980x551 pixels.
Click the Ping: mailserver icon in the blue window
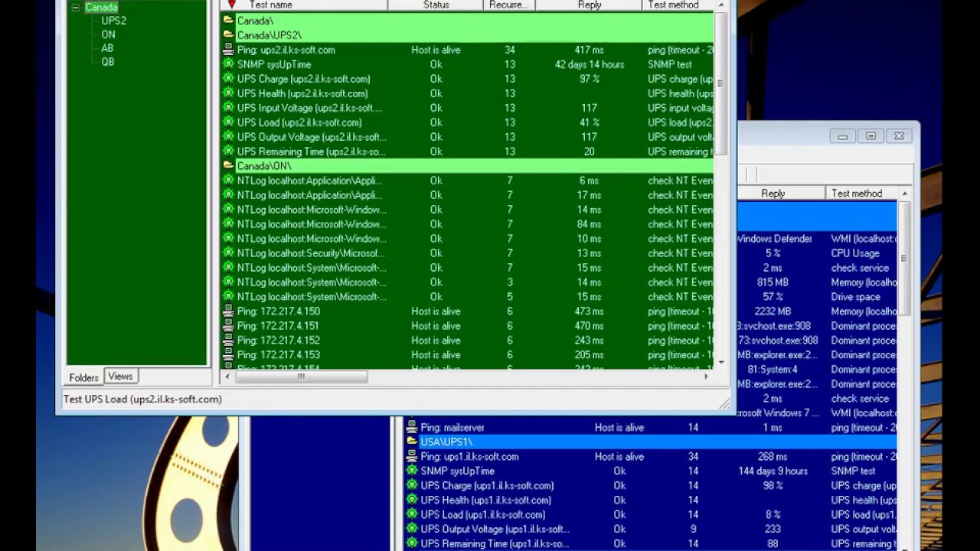(x=412, y=428)
